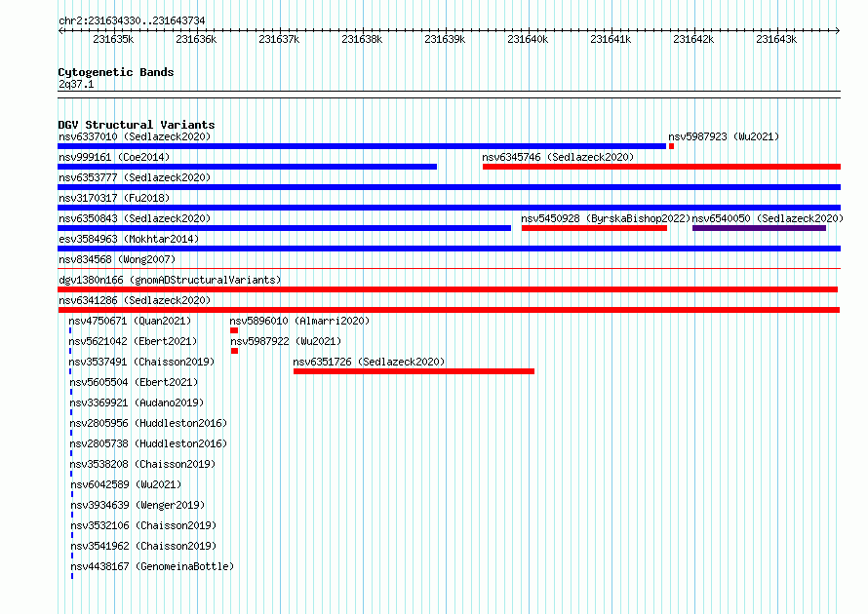This screenshot has width=868, height=614.
Task: Click the right arrow end of the ruler
Action: [x=838, y=31]
